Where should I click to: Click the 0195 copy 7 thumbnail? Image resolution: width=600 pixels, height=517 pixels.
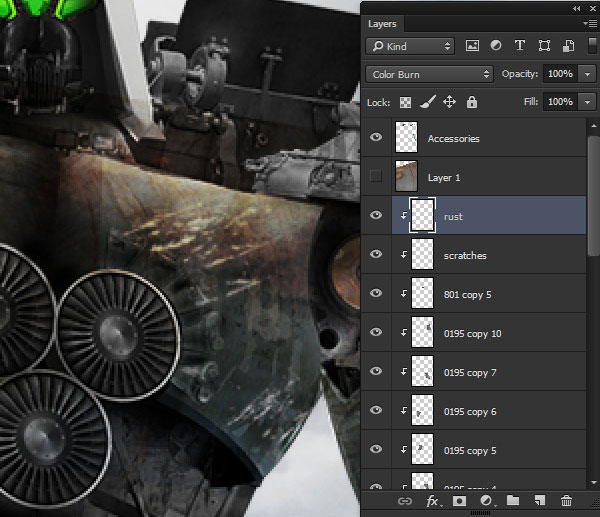point(422,372)
